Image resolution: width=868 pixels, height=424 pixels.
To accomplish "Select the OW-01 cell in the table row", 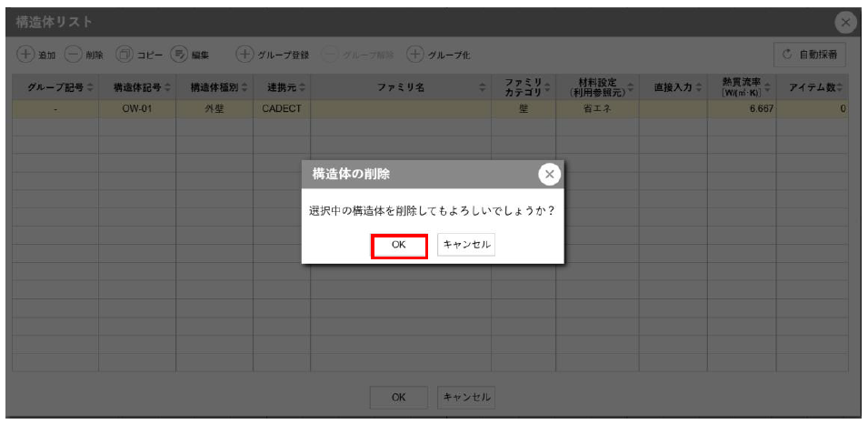I will (x=136, y=109).
